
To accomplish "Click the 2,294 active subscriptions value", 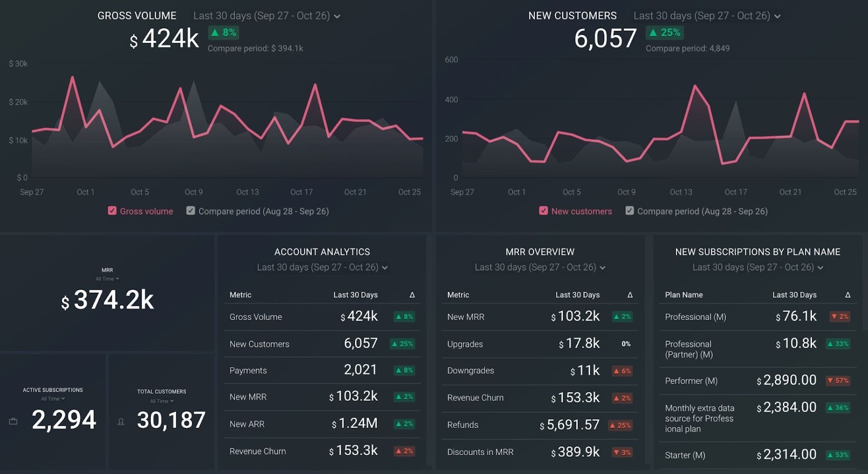I will pyautogui.click(x=64, y=420).
